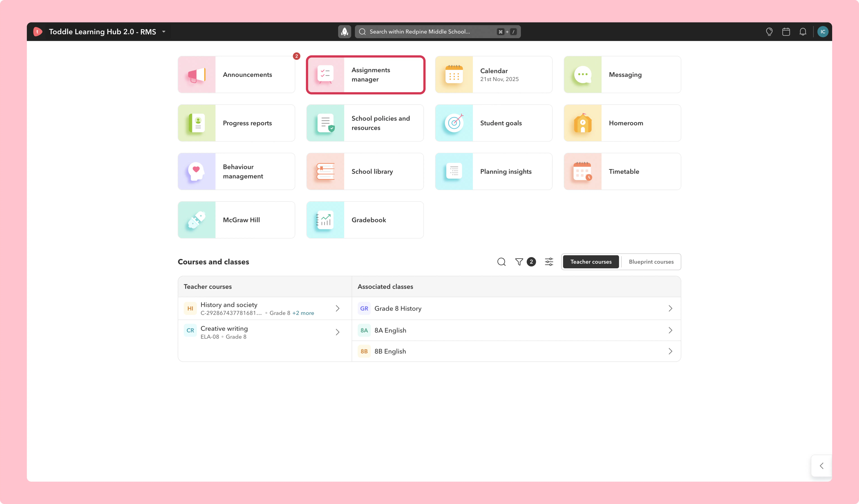Open the notifications bell

coord(803,32)
